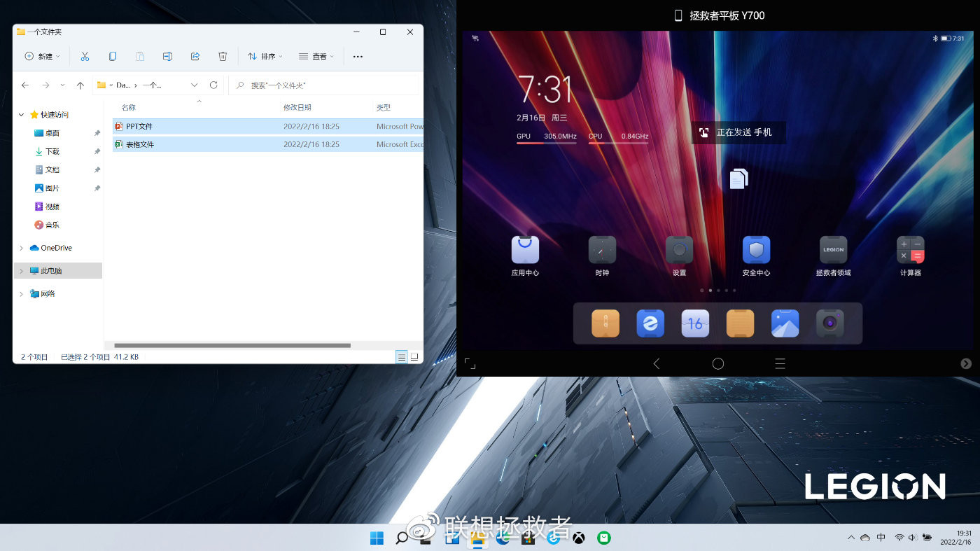
Task: Open the camera icon in tablet dock
Action: pyautogui.click(x=829, y=323)
